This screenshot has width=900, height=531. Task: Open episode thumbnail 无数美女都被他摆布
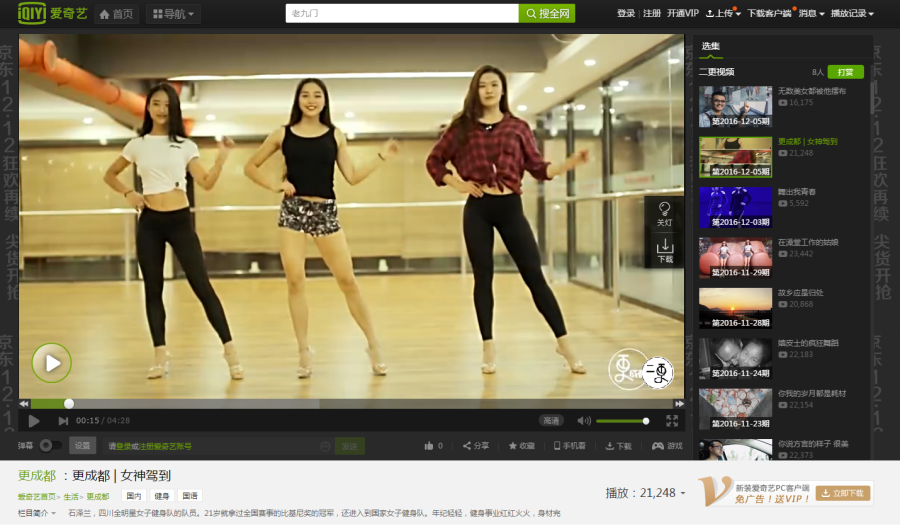click(735, 106)
